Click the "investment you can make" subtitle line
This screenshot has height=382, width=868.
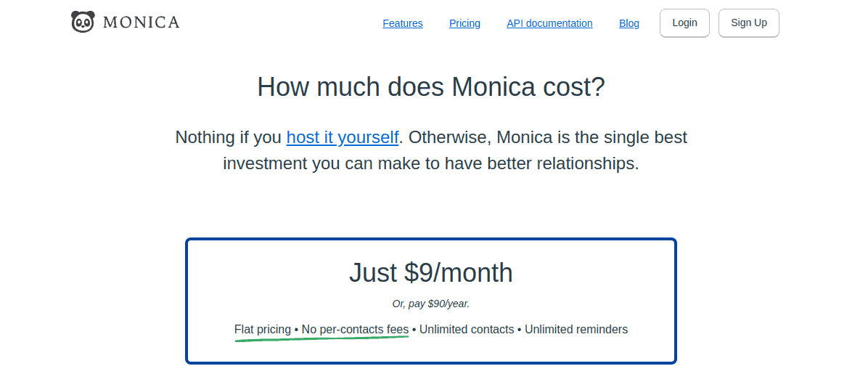pyautogui.click(x=431, y=163)
